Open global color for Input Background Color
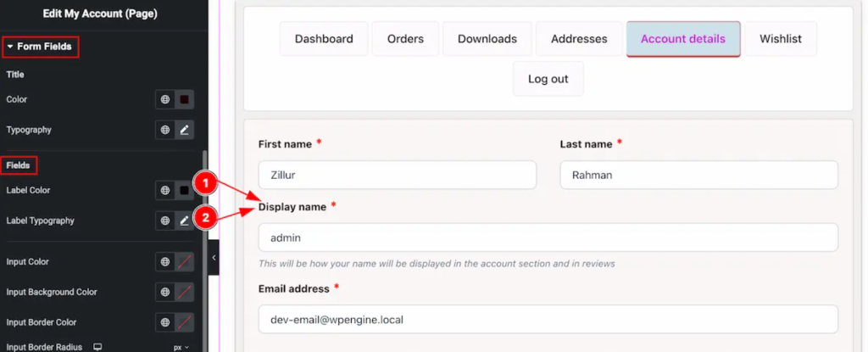The width and height of the screenshot is (868, 352). pos(165,292)
